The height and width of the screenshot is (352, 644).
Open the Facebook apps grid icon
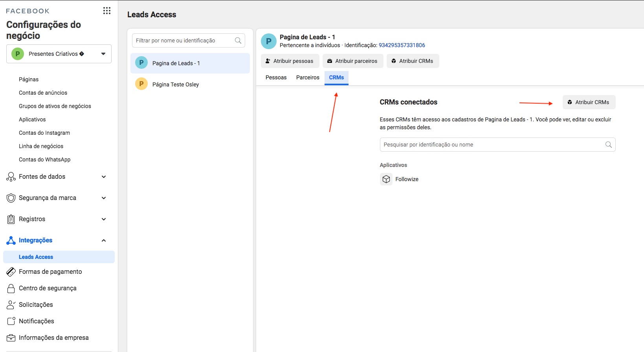107,11
